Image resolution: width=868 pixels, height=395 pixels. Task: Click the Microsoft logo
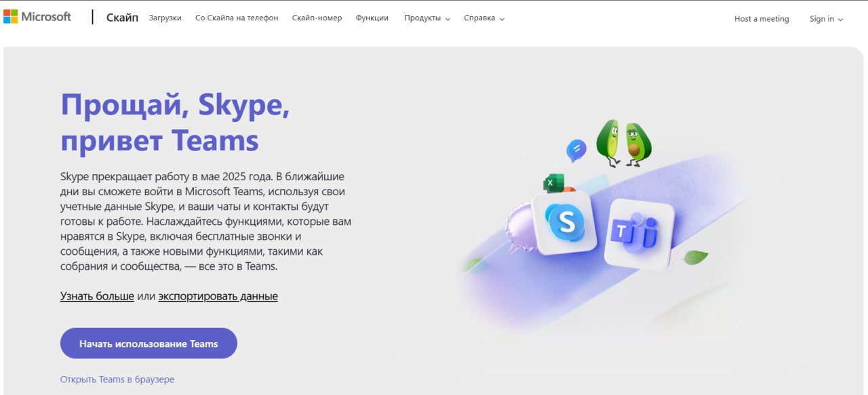click(x=37, y=17)
